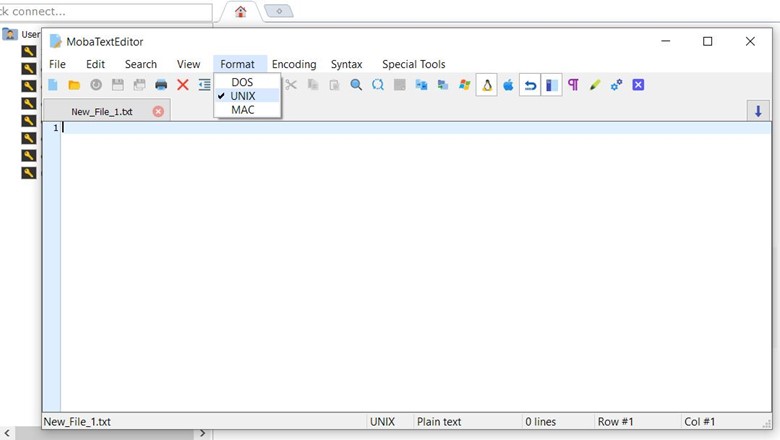Click Plain text in the status bar
This screenshot has width=780, height=440.
[439, 422]
